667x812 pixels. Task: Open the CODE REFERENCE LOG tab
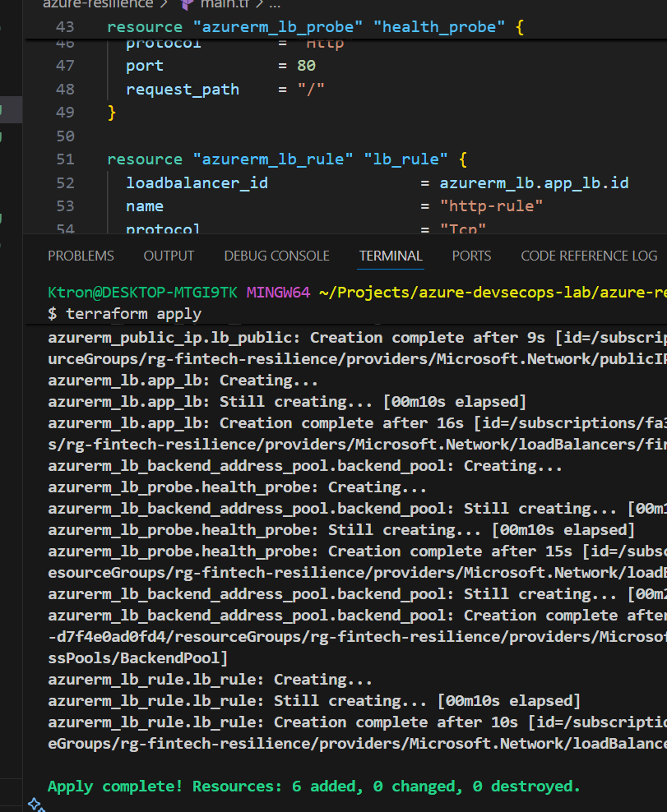pos(589,256)
